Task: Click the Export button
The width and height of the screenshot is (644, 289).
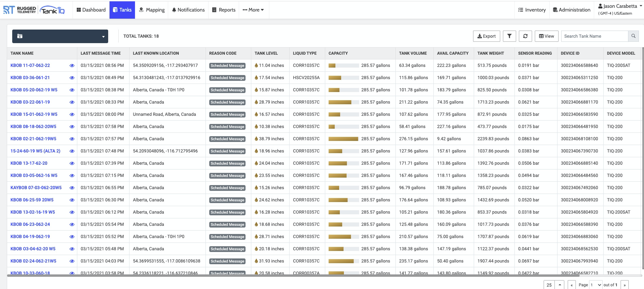Action: tap(486, 36)
